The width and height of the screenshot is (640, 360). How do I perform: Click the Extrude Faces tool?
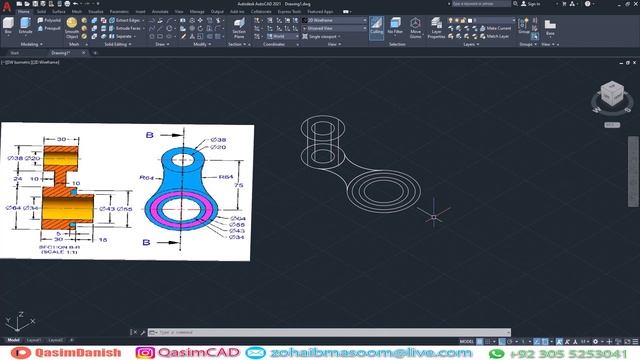(126, 28)
